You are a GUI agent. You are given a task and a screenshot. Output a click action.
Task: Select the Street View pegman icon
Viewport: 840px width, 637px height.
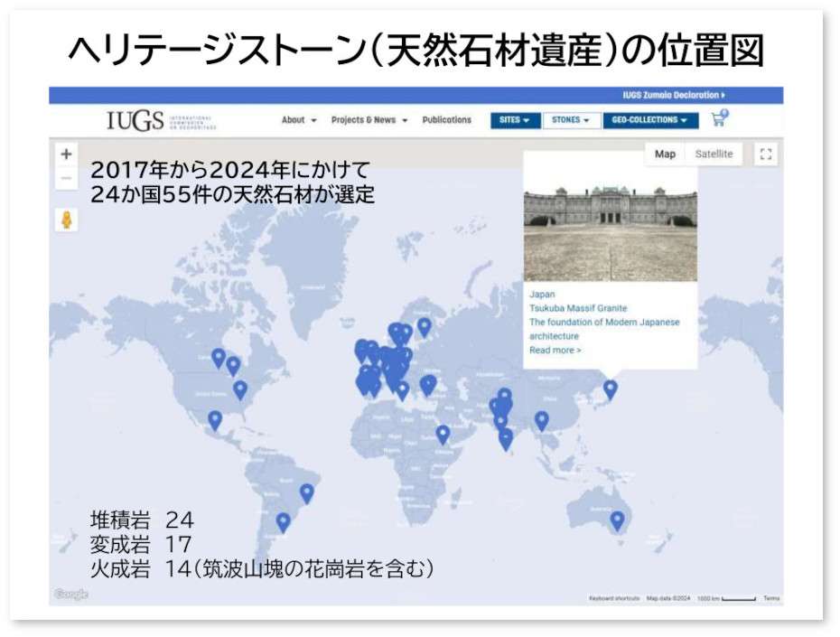tap(67, 220)
